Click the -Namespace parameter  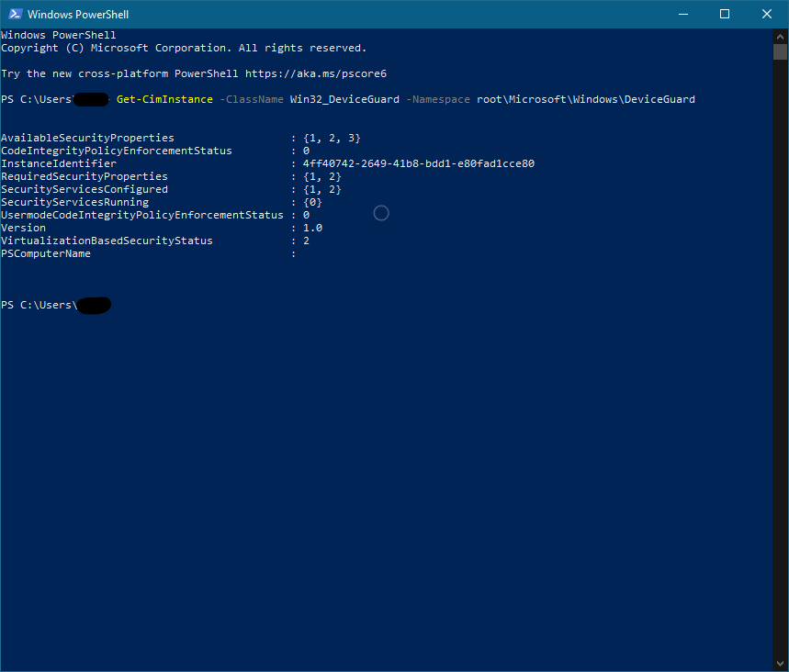point(437,99)
